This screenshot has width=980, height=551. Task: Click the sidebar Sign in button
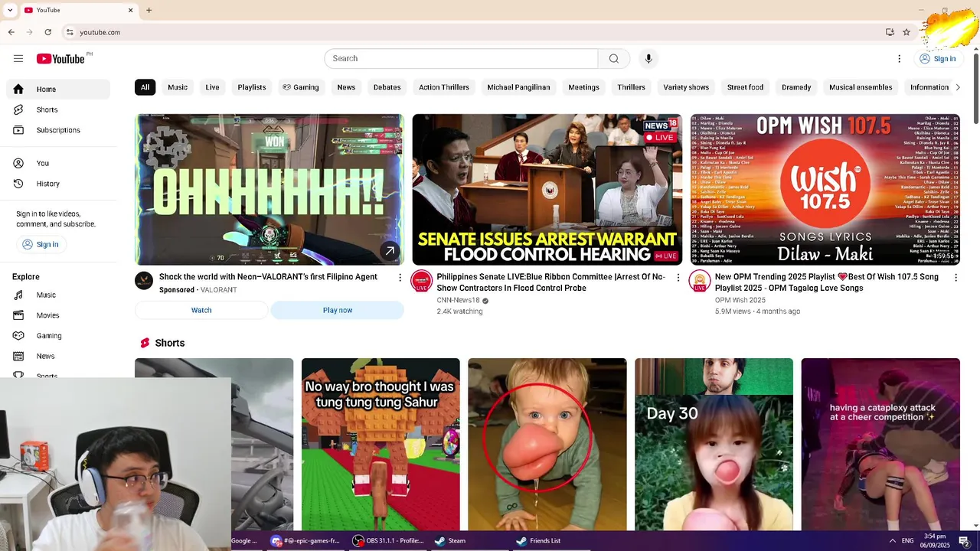[40, 244]
